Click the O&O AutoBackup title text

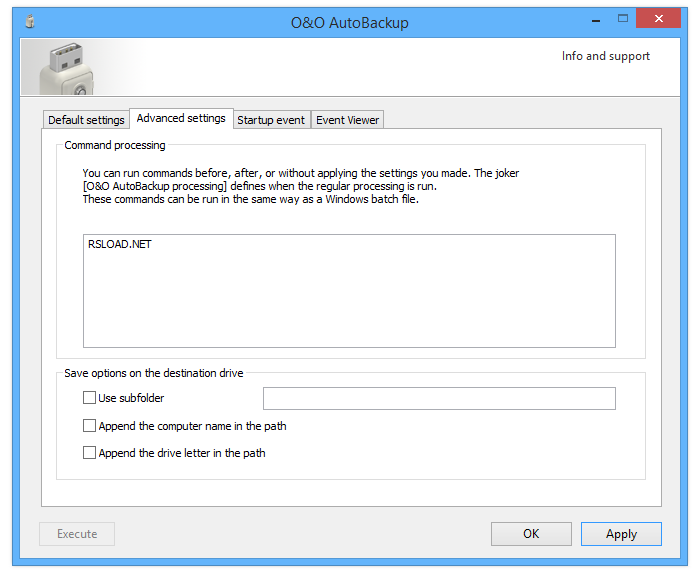coord(349,22)
